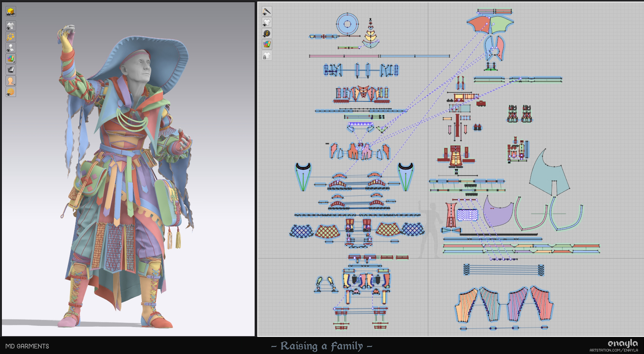This screenshot has width=644, height=354.
Task: Select the gray fabric thickness display icon
Action: [10, 70]
